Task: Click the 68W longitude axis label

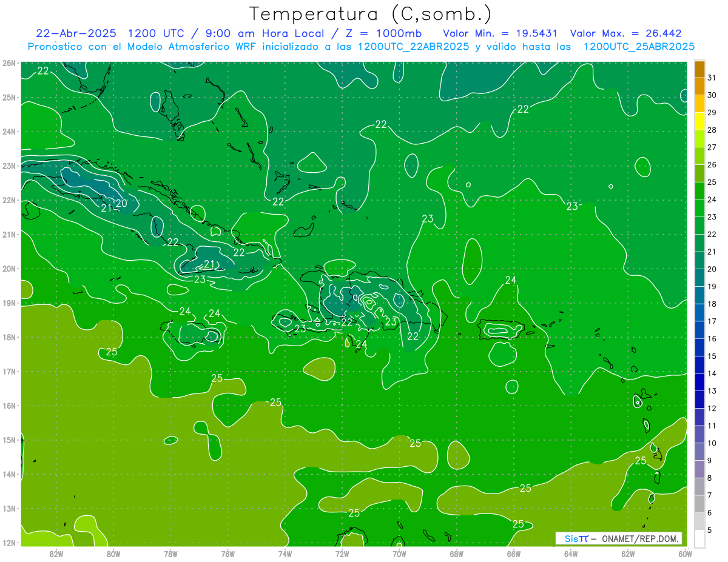Action: pos(457,554)
